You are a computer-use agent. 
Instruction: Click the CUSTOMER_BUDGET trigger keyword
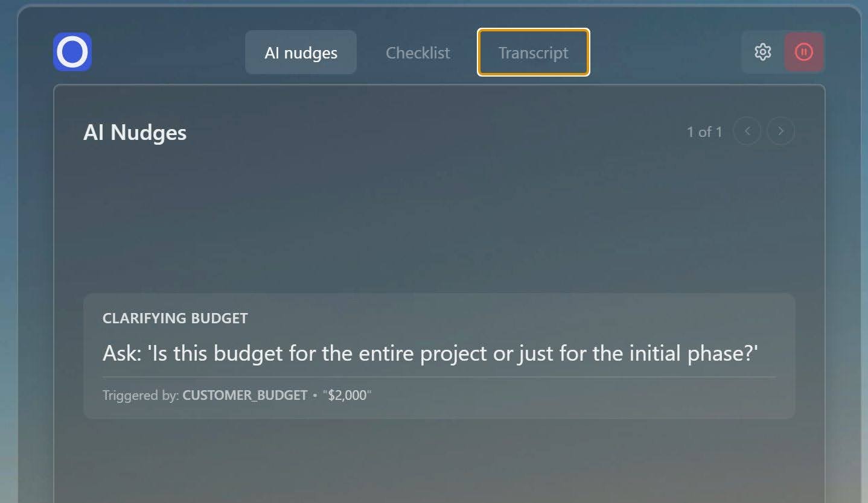coord(245,395)
